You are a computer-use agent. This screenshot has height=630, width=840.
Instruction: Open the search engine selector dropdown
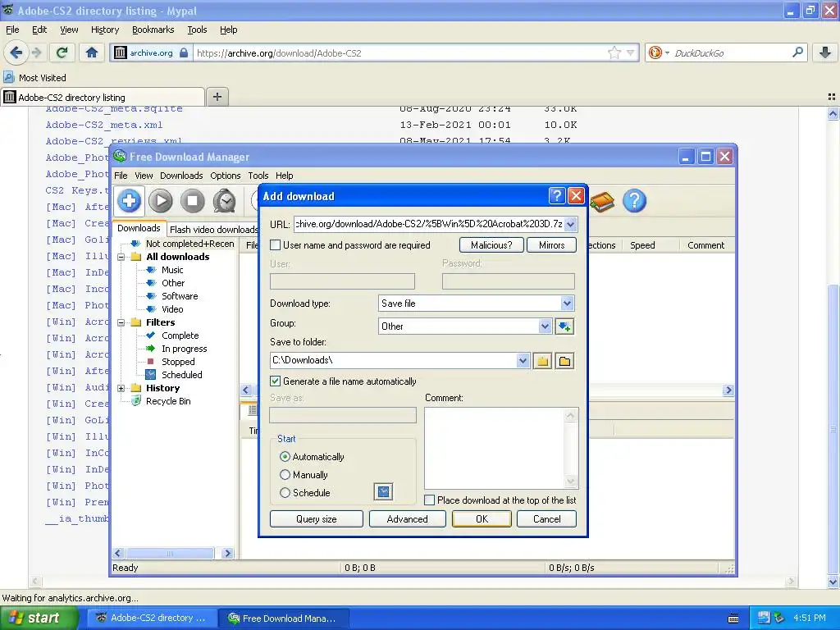click(668, 52)
